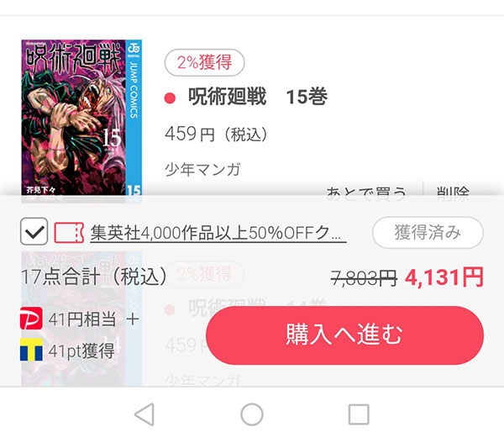Tap the 少年マンガ category label

[202, 170]
